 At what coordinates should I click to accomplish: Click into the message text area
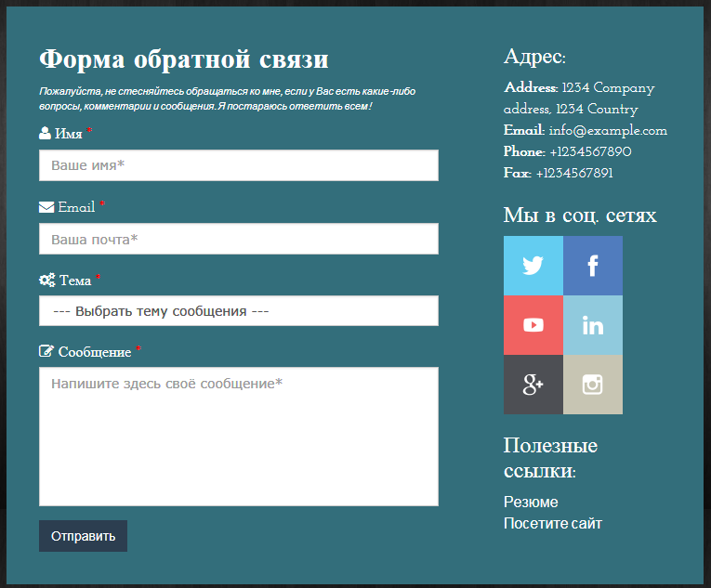(238, 437)
